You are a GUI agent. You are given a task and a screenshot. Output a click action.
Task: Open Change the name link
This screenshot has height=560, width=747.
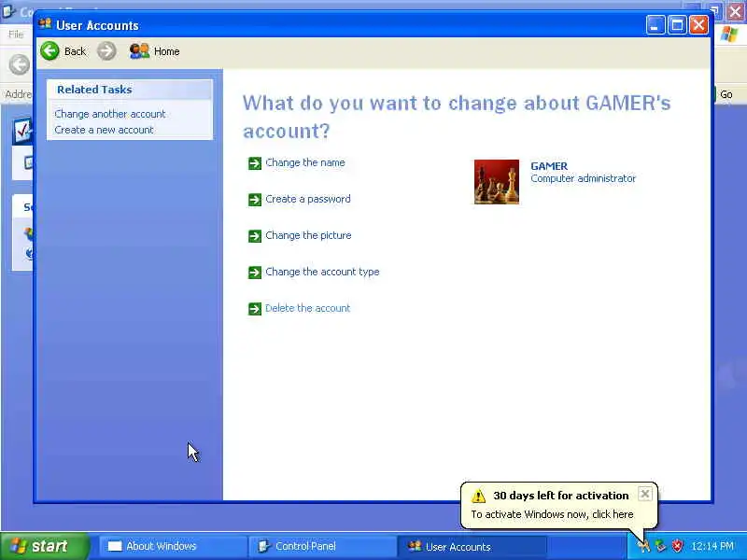click(x=305, y=162)
